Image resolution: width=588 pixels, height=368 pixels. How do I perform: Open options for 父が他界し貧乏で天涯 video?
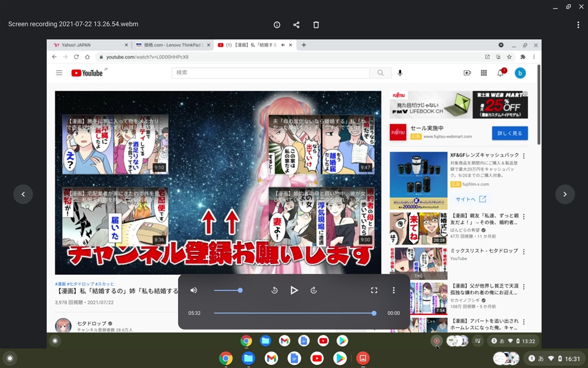pyautogui.click(x=524, y=286)
